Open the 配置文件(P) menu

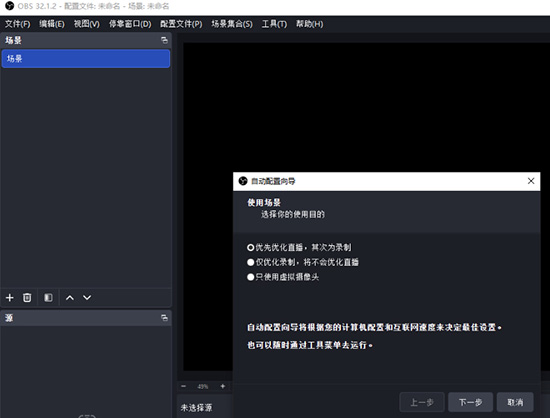[x=181, y=24]
